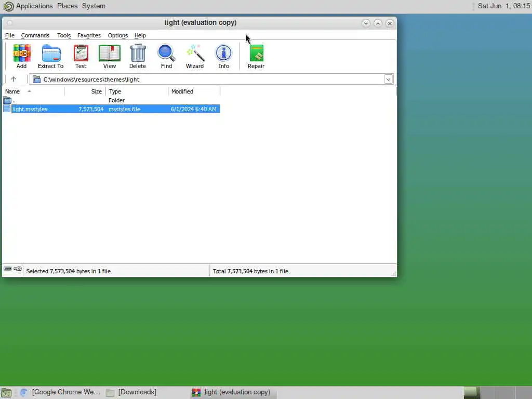Image resolution: width=532 pixels, height=399 pixels.
Task: Switch to Google Chrome taskbar window
Action: coord(60,392)
